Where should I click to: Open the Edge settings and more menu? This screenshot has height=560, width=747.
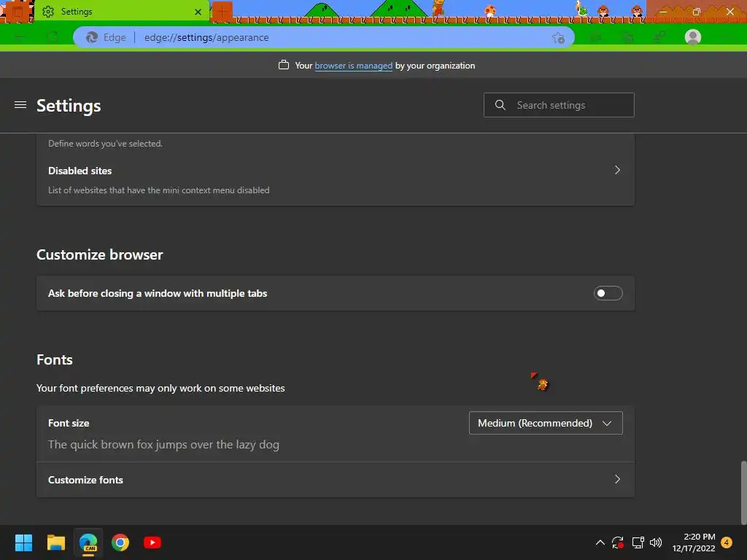726,37
